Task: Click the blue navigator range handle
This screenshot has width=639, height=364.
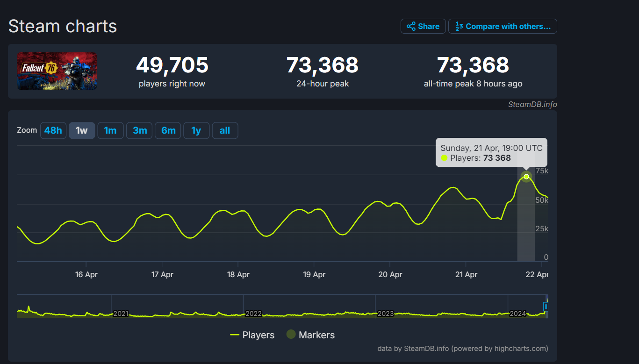Action: coord(546,307)
